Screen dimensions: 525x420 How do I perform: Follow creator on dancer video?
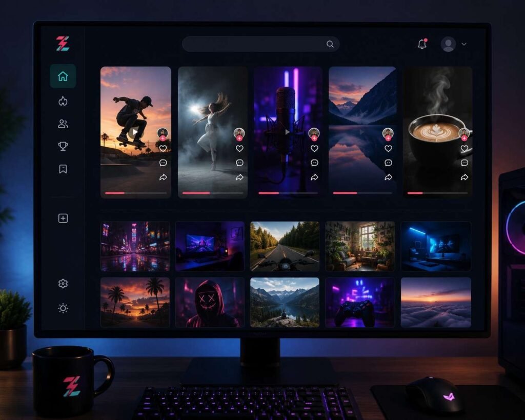[239, 138]
